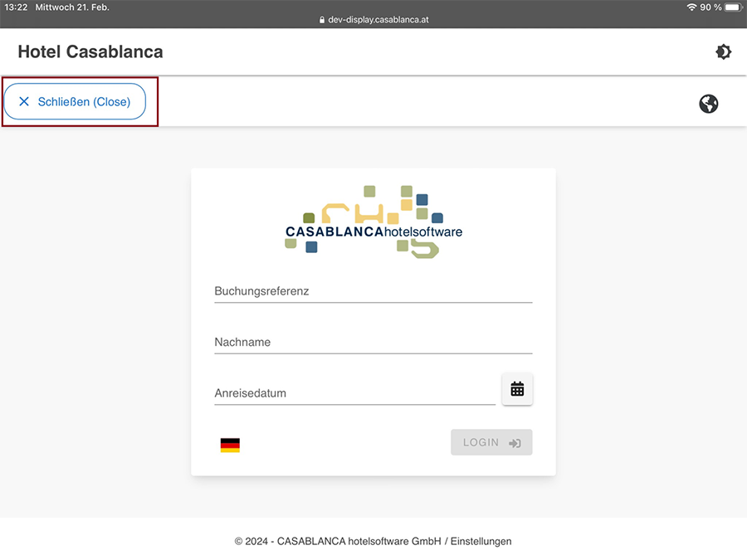Screen dimensions: 747x560
Task: Select the Anreisedatum date field
Action: [x=354, y=393]
